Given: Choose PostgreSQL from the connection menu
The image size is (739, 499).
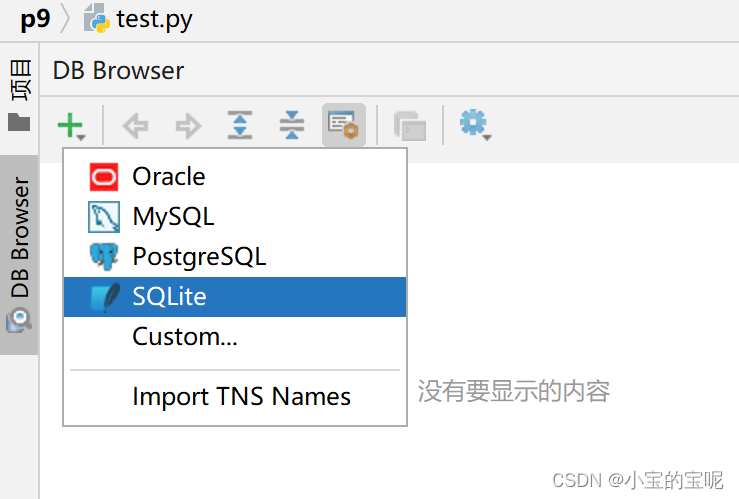Looking at the screenshot, I should coord(235,257).
